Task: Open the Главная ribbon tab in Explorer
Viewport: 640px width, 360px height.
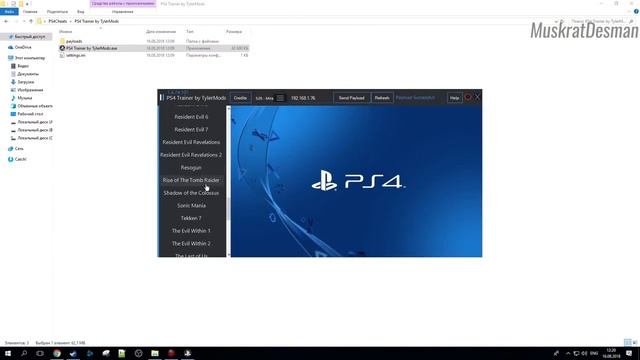Action: coord(30,12)
